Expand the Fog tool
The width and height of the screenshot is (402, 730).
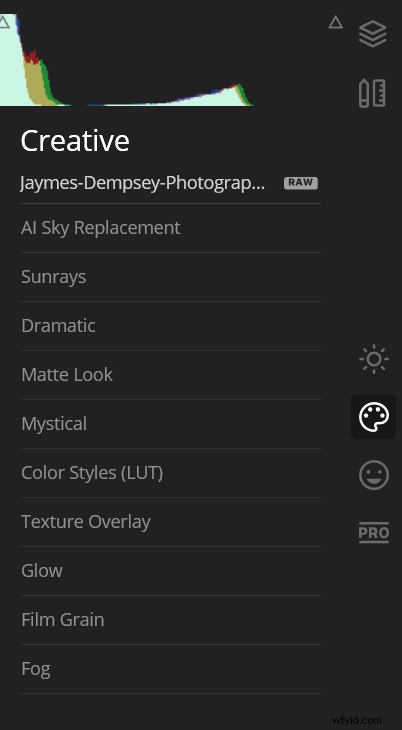pyautogui.click(x=170, y=669)
